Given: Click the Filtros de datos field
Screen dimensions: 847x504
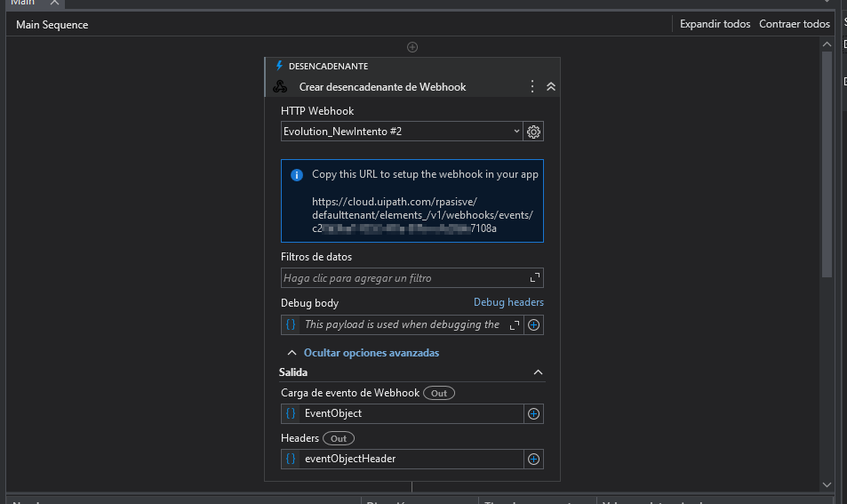Looking at the screenshot, I should [412, 278].
